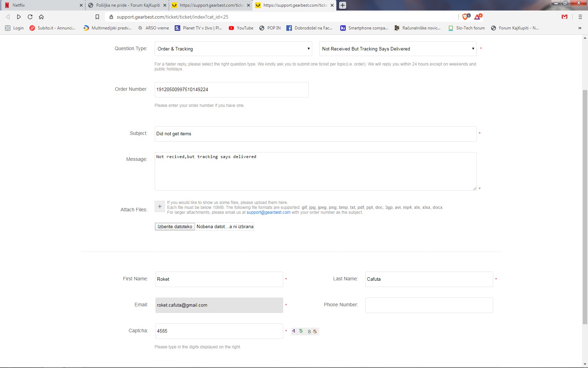Open a new browser tab
Screen dimensions: 588x368
[343, 5]
